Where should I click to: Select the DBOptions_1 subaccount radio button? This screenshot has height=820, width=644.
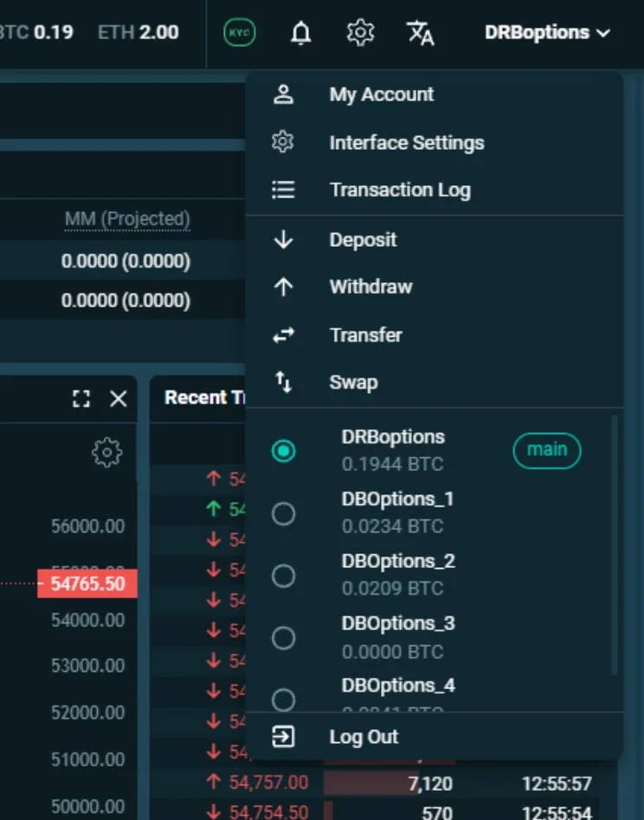[283, 513]
